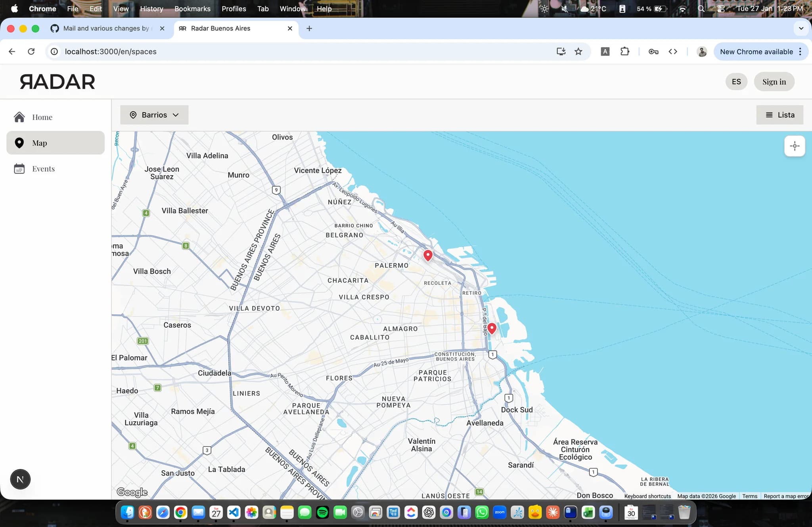Click the Sign in button
This screenshot has width=812, height=527.
pyautogui.click(x=774, y=82)
